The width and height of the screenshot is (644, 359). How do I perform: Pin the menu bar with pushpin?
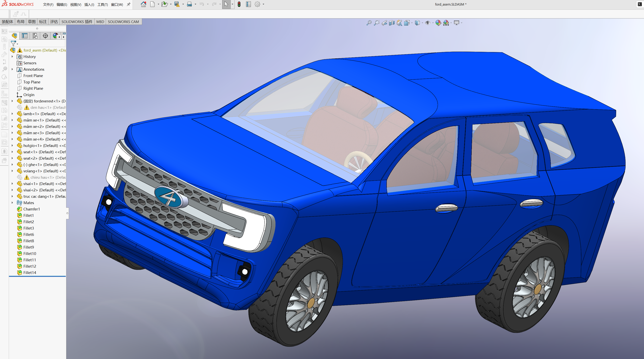click(x=129, y=4)
